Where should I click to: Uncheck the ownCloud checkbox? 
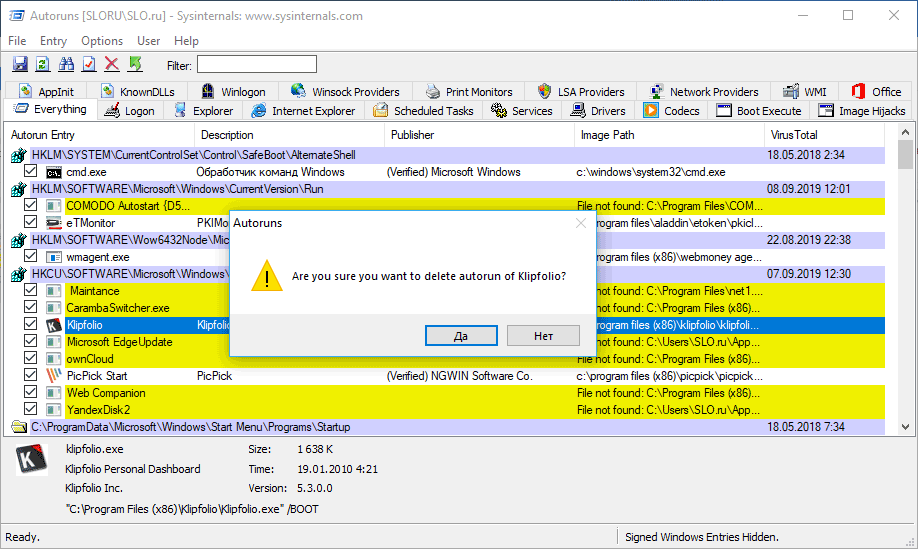pyautogui.click(x=30, y=358)
